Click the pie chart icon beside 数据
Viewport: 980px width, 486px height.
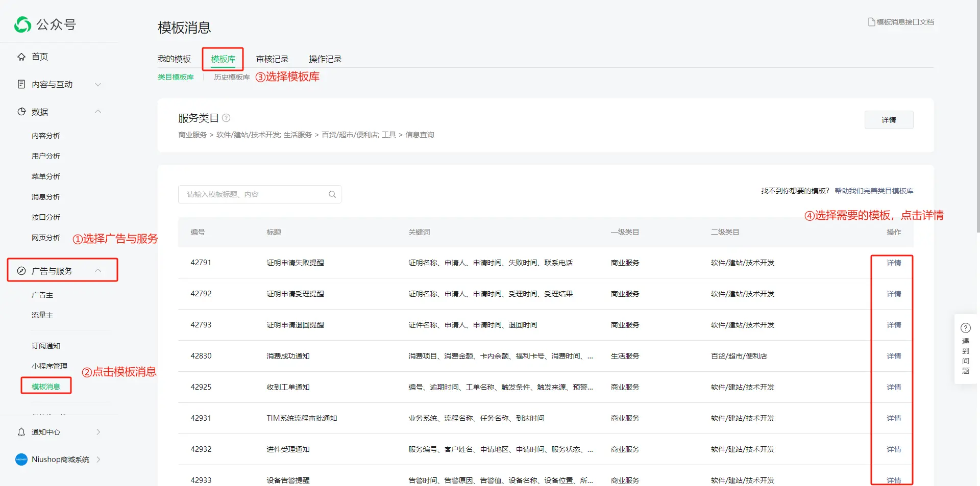[21, 112]
